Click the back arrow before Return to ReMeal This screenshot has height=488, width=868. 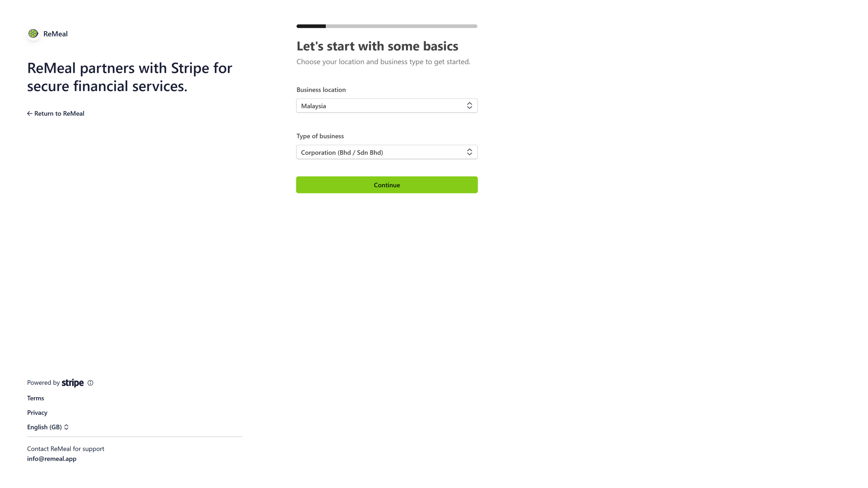coord(30,114)
